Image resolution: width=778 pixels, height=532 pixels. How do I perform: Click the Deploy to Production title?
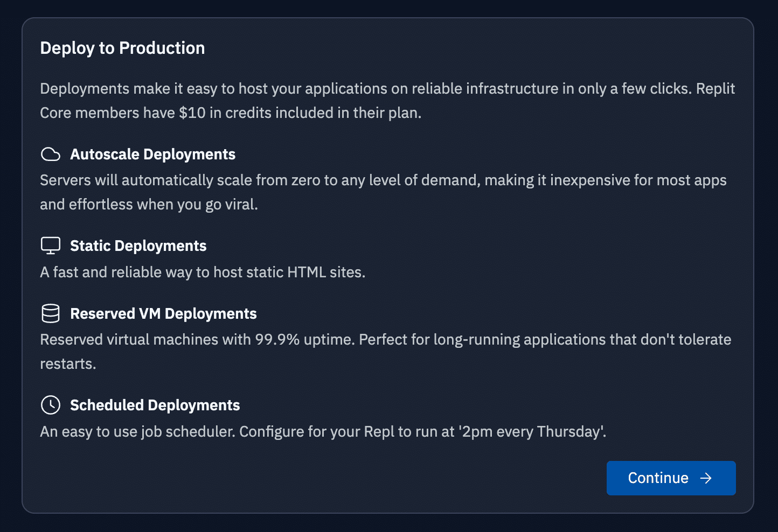pos(122,48)
